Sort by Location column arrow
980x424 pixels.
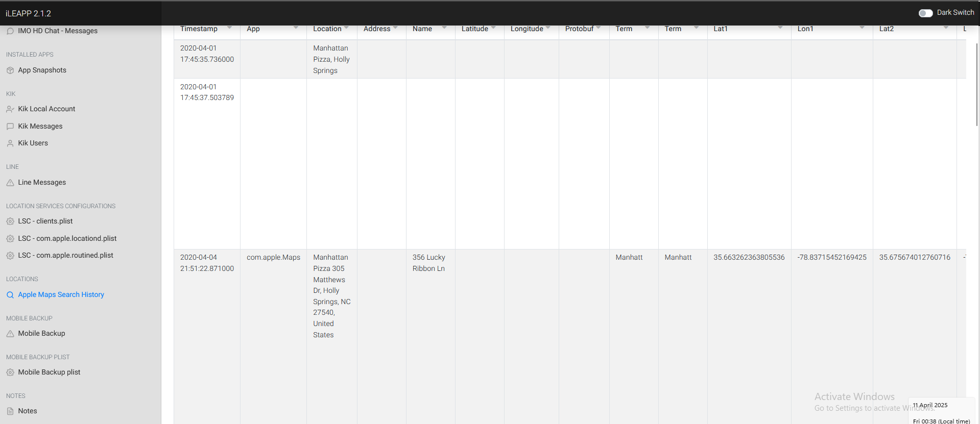click(x=346, y=28)
